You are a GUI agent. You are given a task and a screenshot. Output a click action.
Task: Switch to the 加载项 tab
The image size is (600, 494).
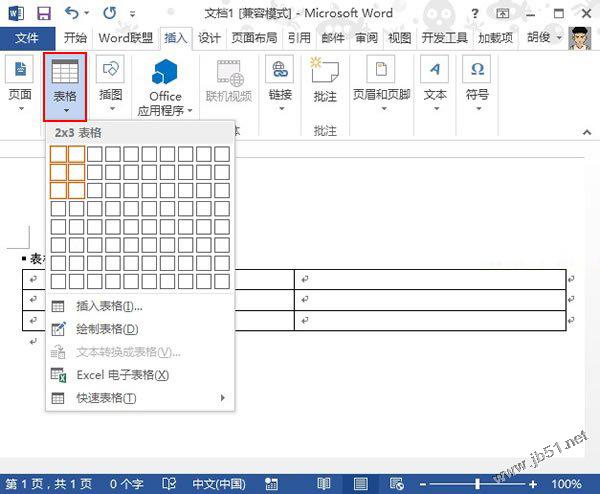tap(495, 38)
